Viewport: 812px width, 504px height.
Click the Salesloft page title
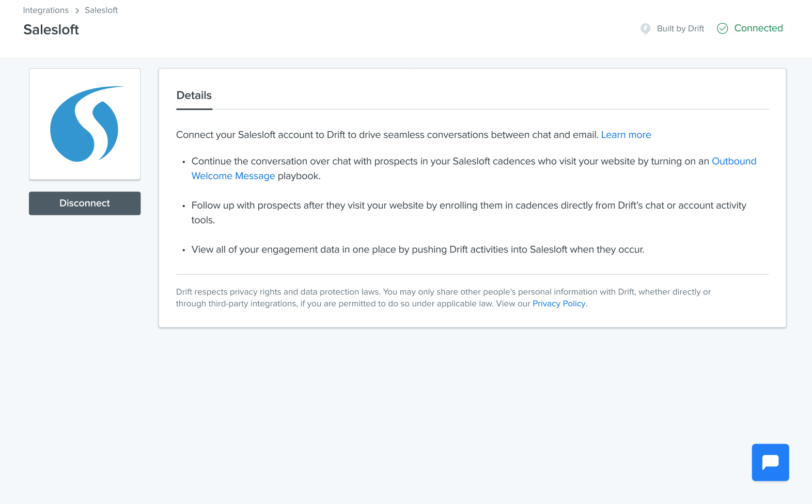[x=51, y=29]
